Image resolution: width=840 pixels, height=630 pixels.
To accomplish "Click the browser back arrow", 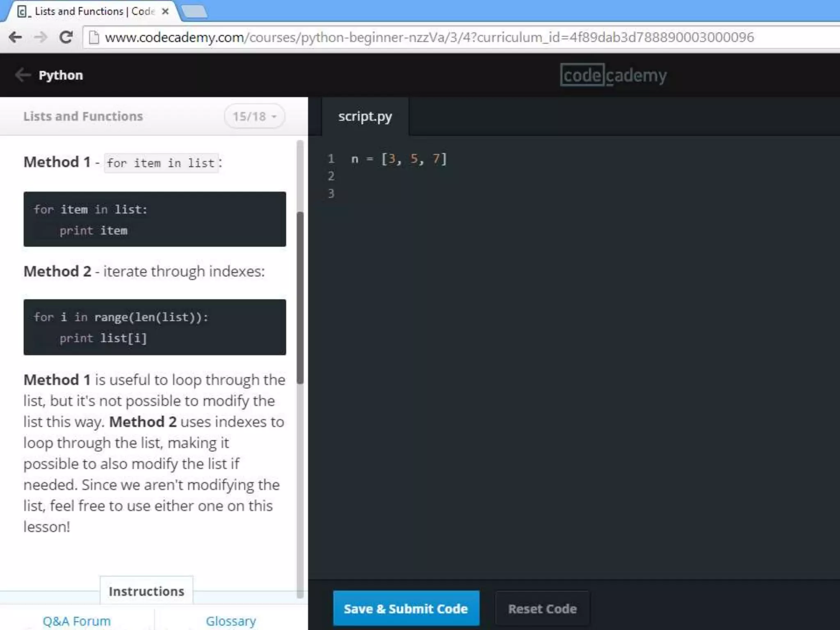I will point(15,37).
